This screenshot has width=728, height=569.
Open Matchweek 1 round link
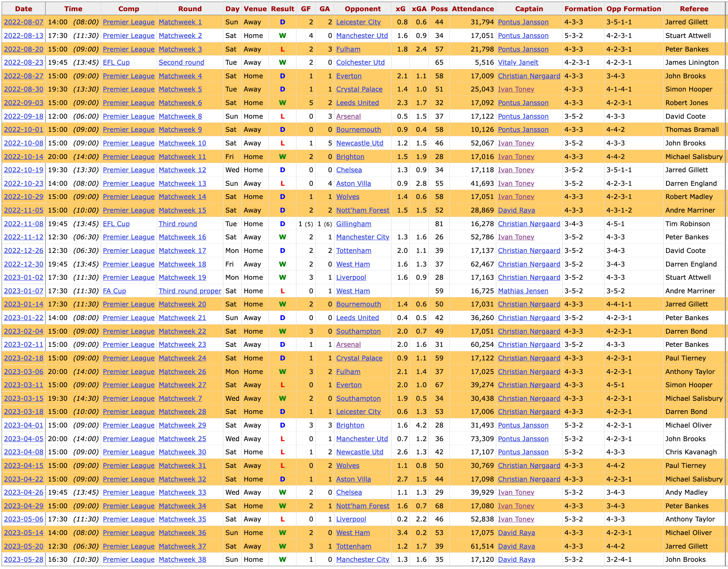coord(180,22)
